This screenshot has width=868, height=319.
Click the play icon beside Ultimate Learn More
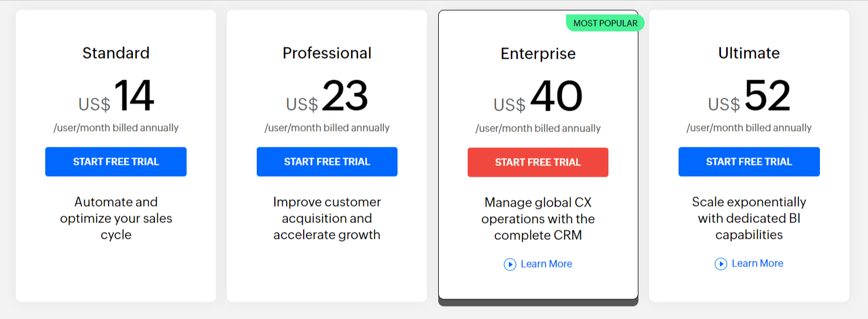[x=721, y=264]
